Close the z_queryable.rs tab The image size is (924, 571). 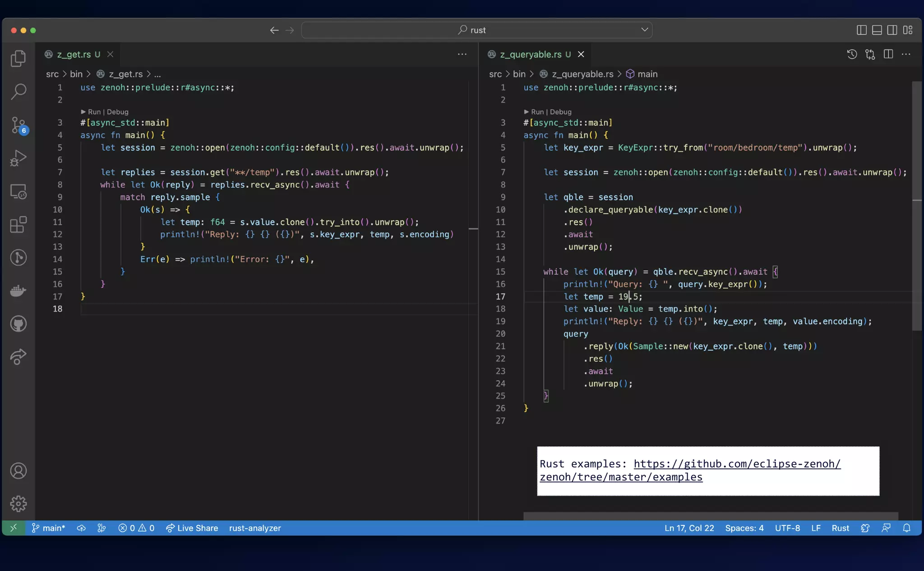[x=581, y=55]
